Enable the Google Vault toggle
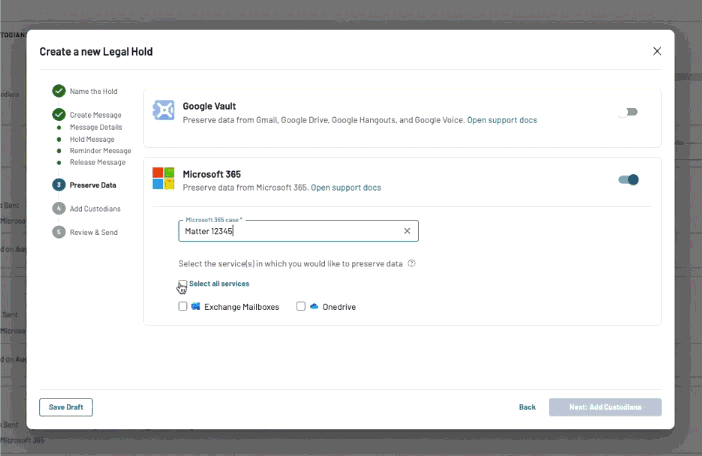Screen dimensions: 702x456 click(x=628, y=112)
